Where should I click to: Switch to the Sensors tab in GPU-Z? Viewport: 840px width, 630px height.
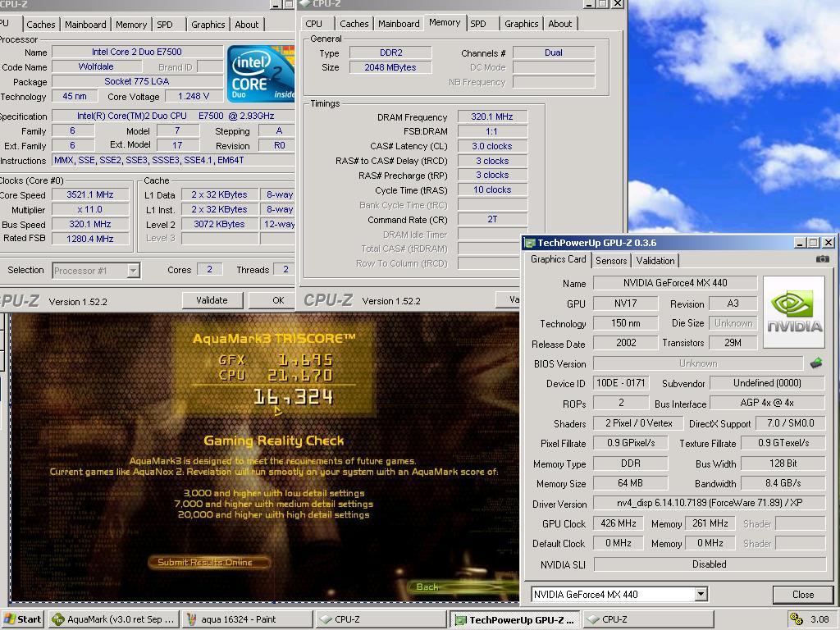point(610,261)
